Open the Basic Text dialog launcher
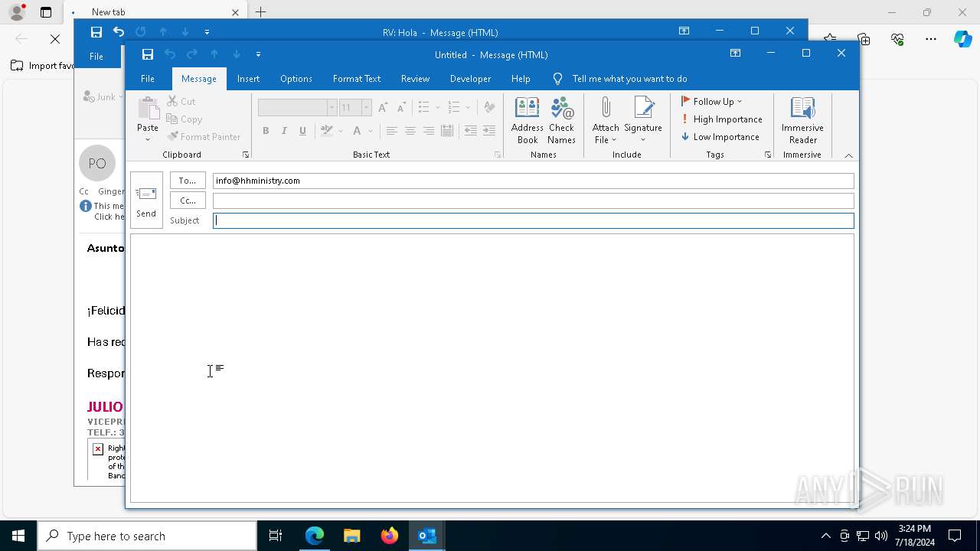This screenshot has height=551, width=980. click(498, 155)
